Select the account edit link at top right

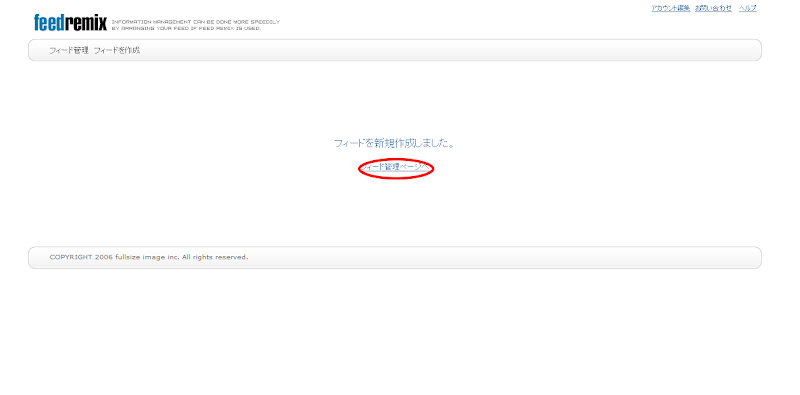670,8
